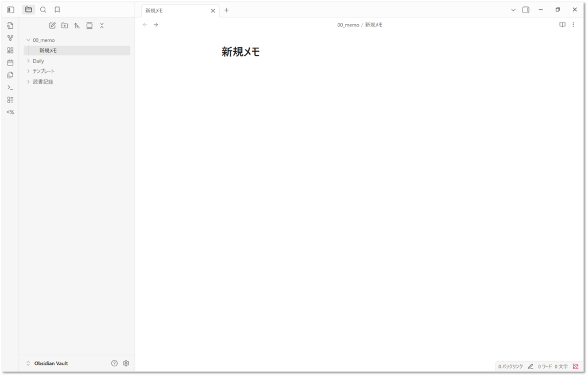Open the quick switcher from the ribbon

tap(10, 25)
